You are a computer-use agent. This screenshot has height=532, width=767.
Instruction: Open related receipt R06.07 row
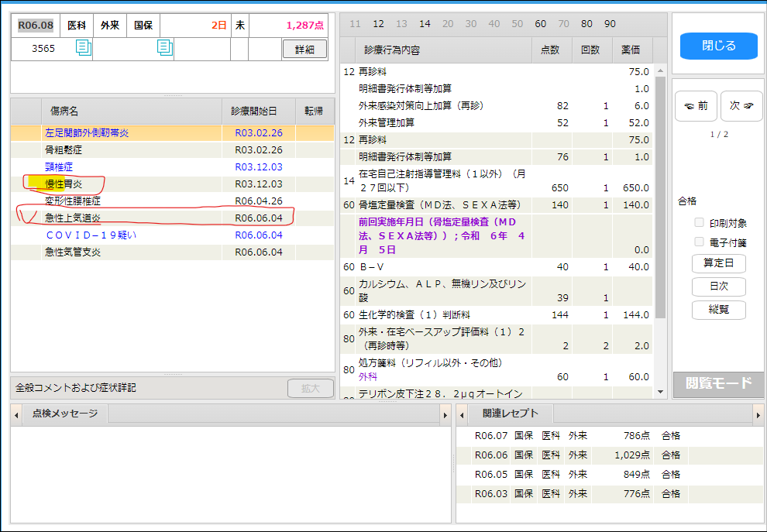point(610,436)
